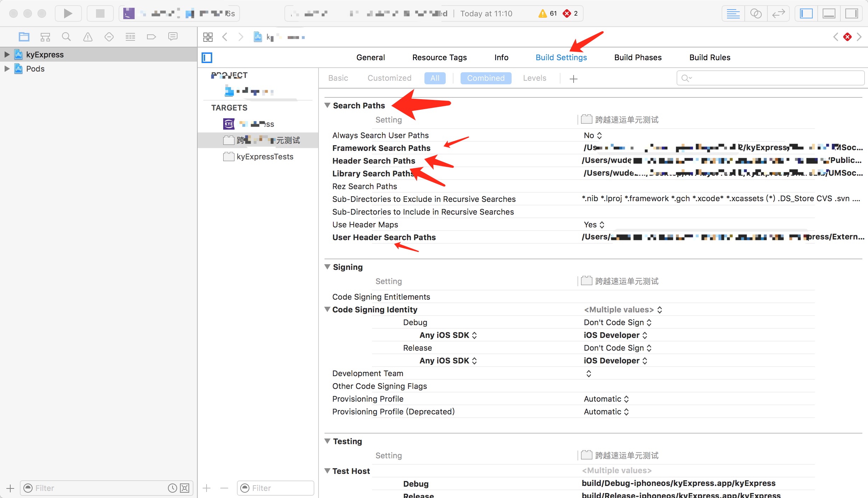Select the kyExpressTests target
The height and width of the screenshot is (498, 868).
(258, 157)
